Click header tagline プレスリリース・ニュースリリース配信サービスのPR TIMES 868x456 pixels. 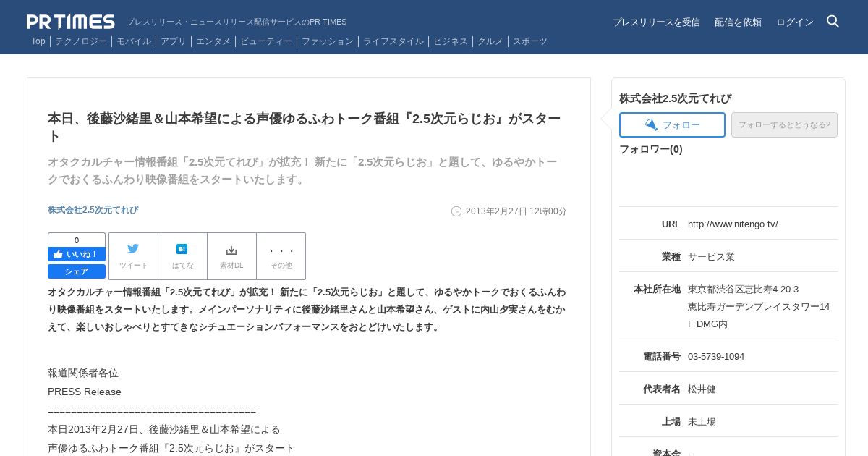point(237,22)
